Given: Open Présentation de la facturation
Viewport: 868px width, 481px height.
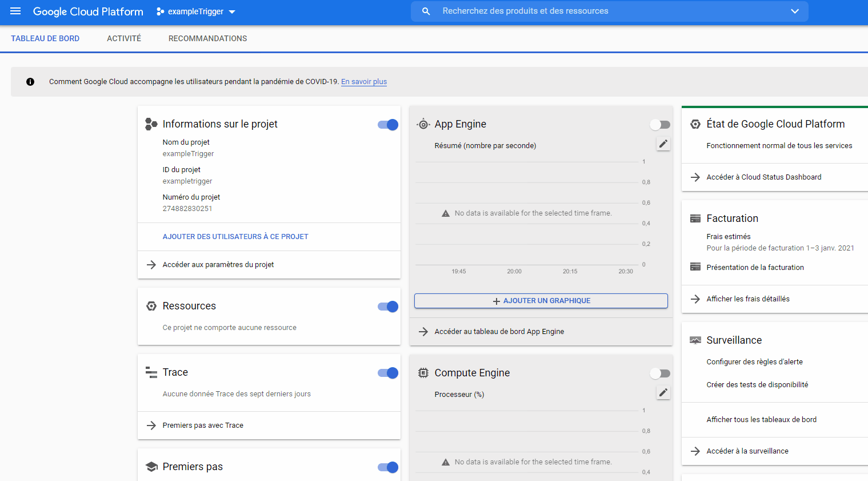Looking at the screenshot, I should 755,267.
